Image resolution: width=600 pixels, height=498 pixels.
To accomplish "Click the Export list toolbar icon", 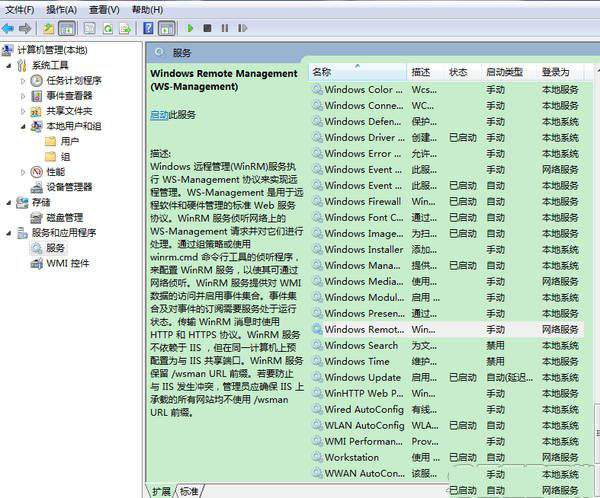I will pyautogui.click(x=125, y=28).
